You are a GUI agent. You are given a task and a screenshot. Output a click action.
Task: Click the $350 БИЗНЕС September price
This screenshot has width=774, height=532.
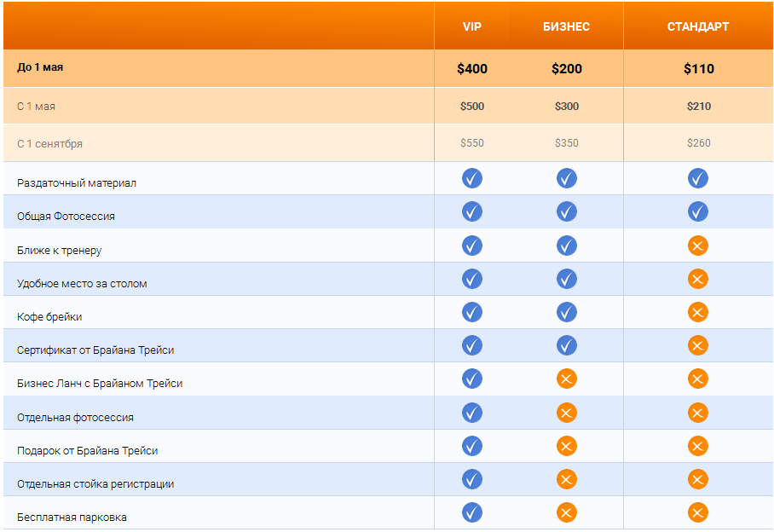[x=566, y=143]
